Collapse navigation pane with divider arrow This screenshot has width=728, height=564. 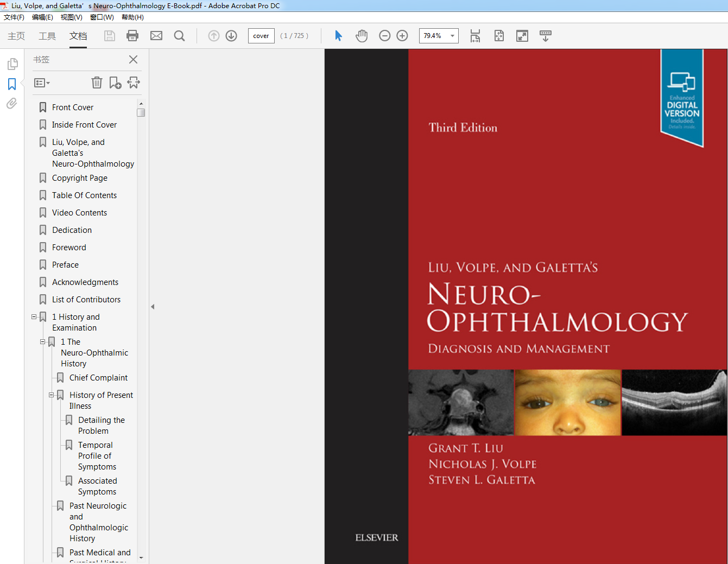coord(153,307)
